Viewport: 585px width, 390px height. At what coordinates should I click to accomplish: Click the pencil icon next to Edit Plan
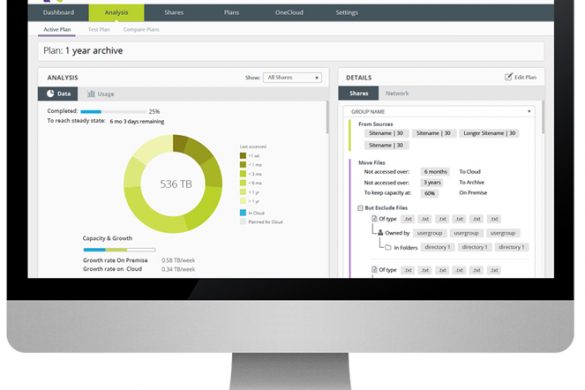[x=508, y=77]
